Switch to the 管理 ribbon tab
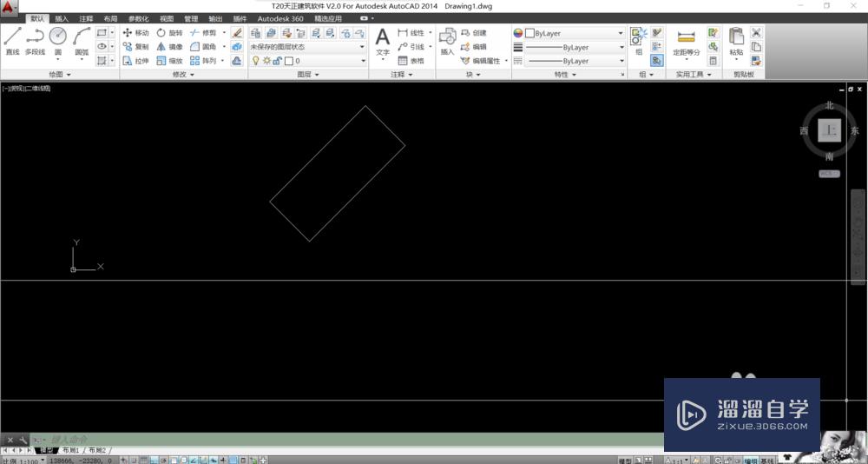The height and width of the screenshot is (464, 868). pyautogui.click(x=191, y=19)
